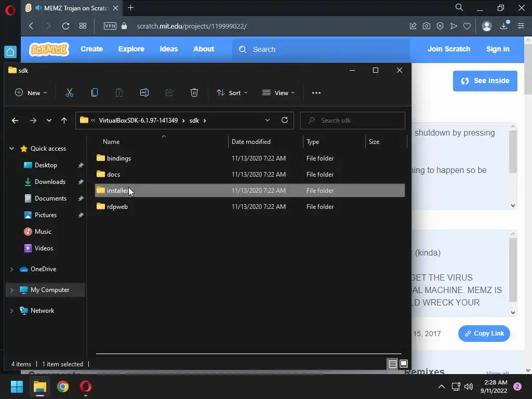532x399 pixels.
Task: Click the Share icon in Explorer toolbar
Action: tap(169, 92)
